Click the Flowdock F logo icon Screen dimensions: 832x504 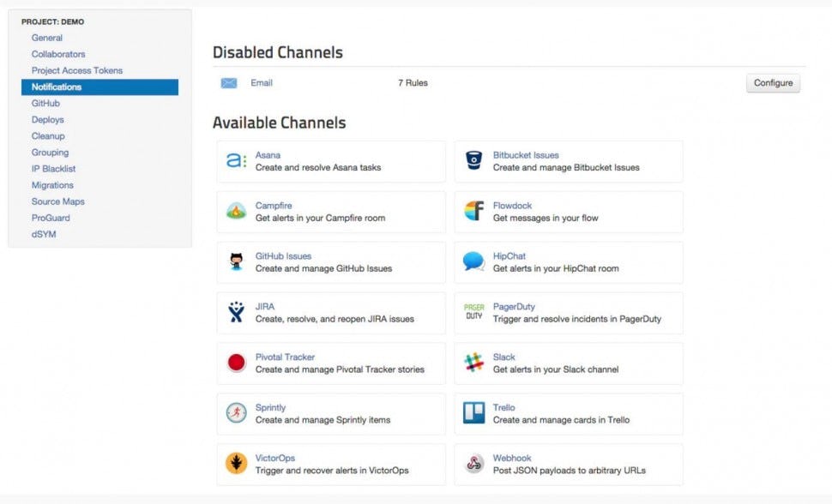(x=473, y=211)
